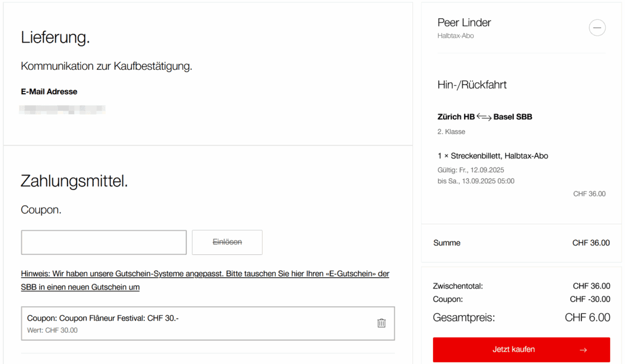Click the red Jetzt kaufen label

pos(513,349)
